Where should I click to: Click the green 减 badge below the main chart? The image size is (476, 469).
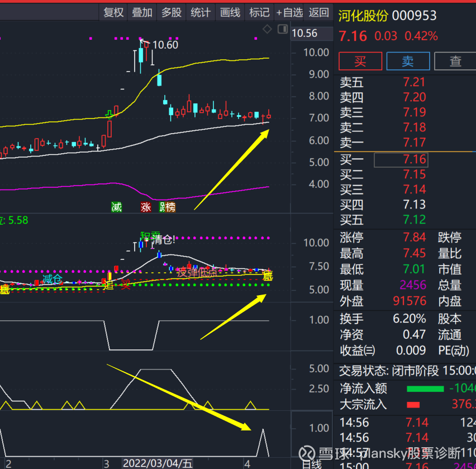coord(116,207)
